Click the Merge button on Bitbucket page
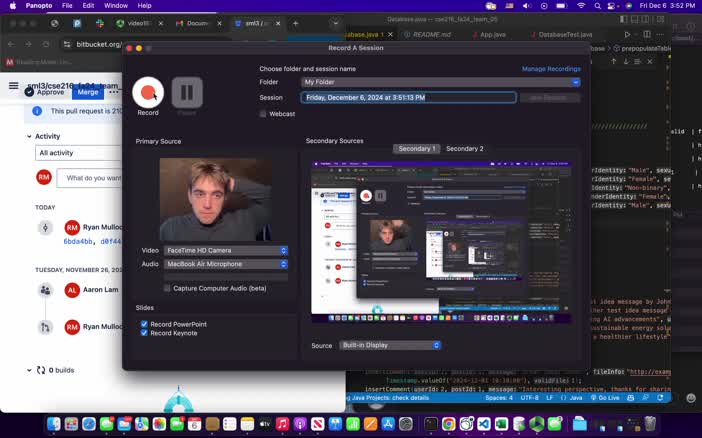The image size is (702, 438). (88, 92)
